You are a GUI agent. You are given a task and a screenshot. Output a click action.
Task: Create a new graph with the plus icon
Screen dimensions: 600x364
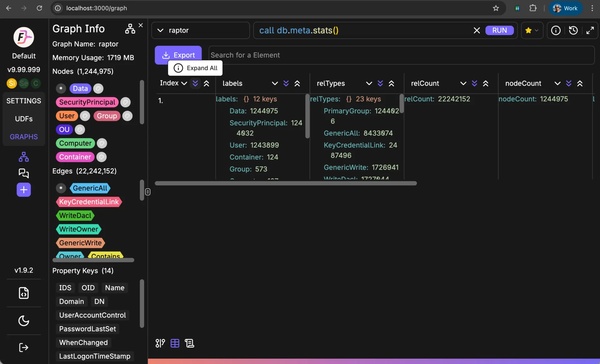(23, 190)
